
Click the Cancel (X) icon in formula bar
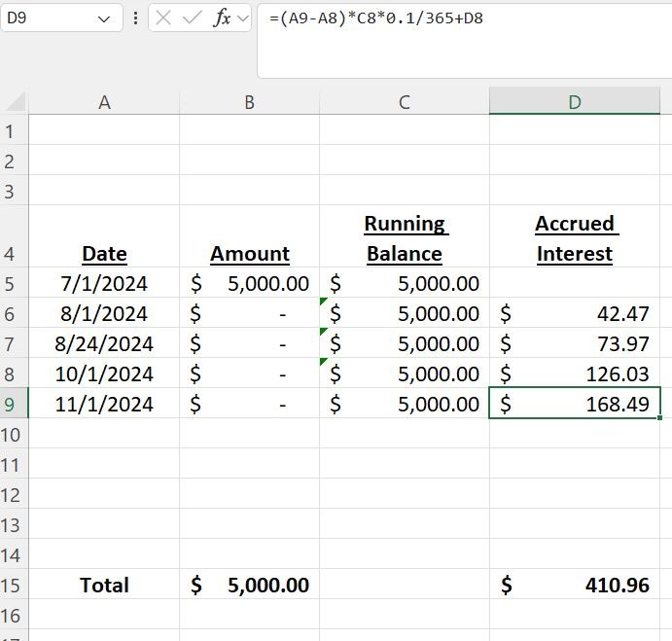click(163, 18)
